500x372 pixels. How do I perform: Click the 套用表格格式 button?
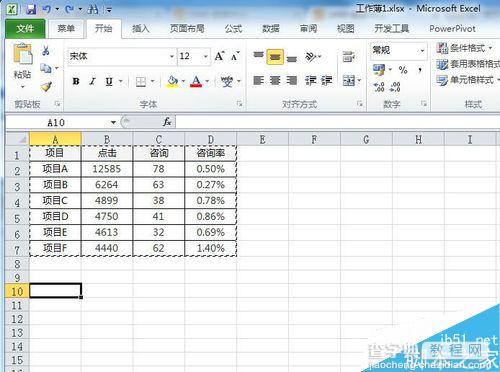tap(468, 64)
